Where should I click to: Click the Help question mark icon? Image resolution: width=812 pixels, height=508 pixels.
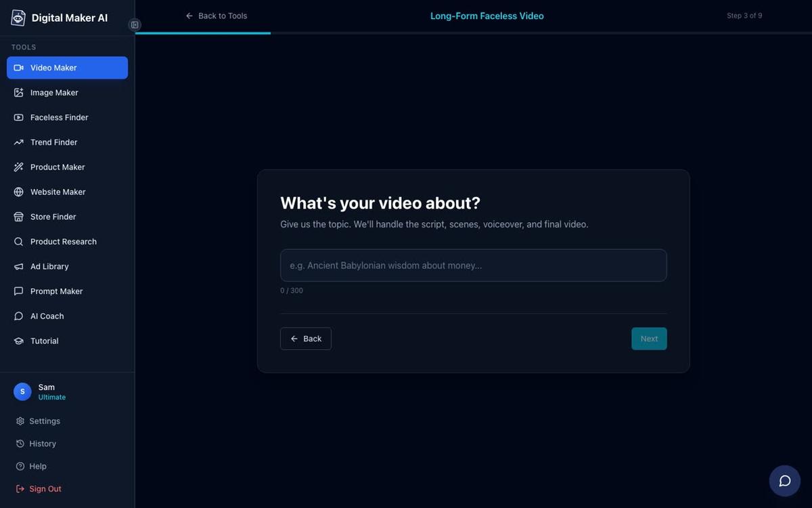(20, 466)
